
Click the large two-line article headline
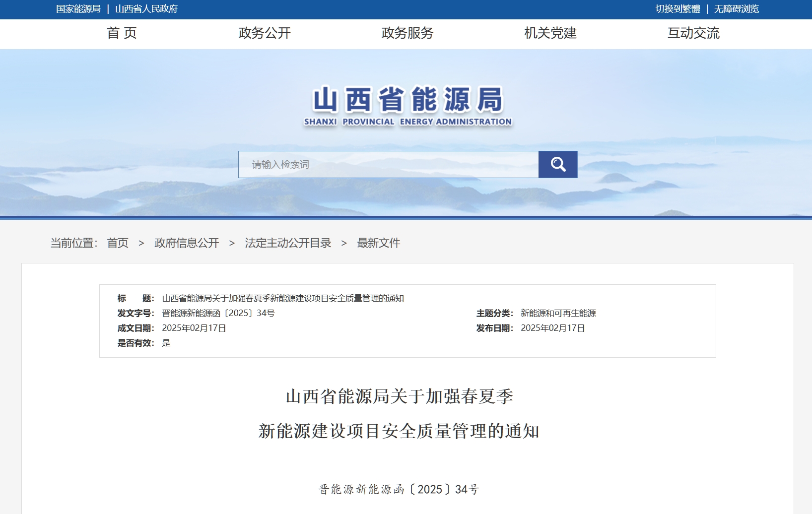[x=399, y=413]
